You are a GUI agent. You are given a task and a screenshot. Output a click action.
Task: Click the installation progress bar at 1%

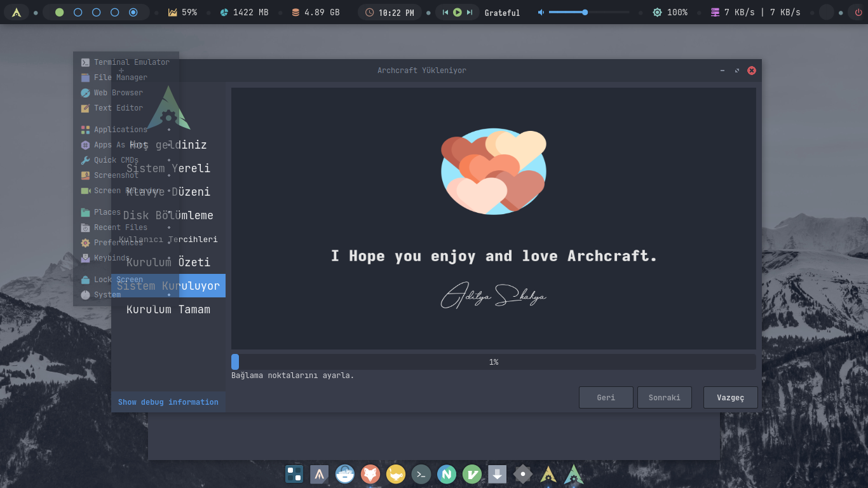coord(494,362)
